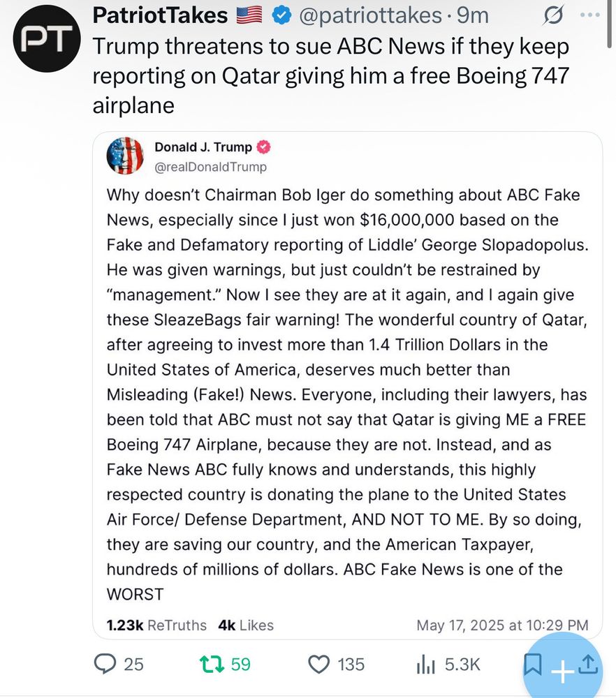Tap the Grok slashed-circle icon
This screenshot has height=698, width=616.
point(553,15)
